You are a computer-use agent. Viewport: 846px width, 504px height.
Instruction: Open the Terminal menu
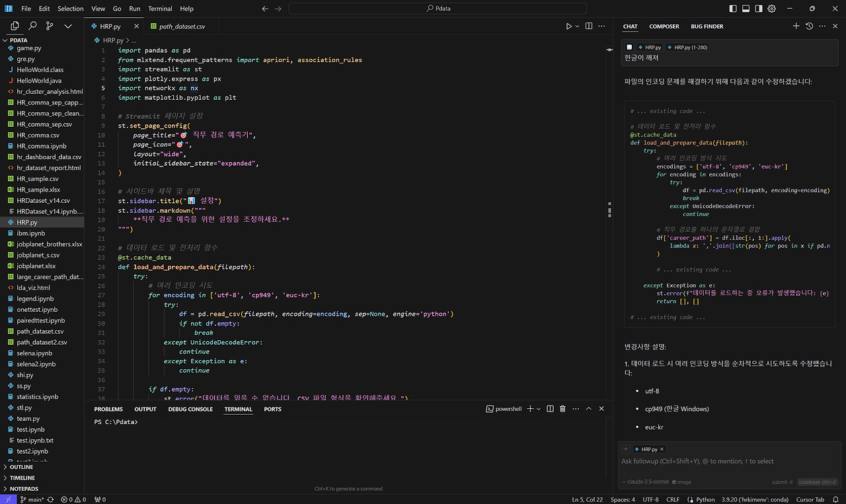pyautogui.click(x=160, y=9)
